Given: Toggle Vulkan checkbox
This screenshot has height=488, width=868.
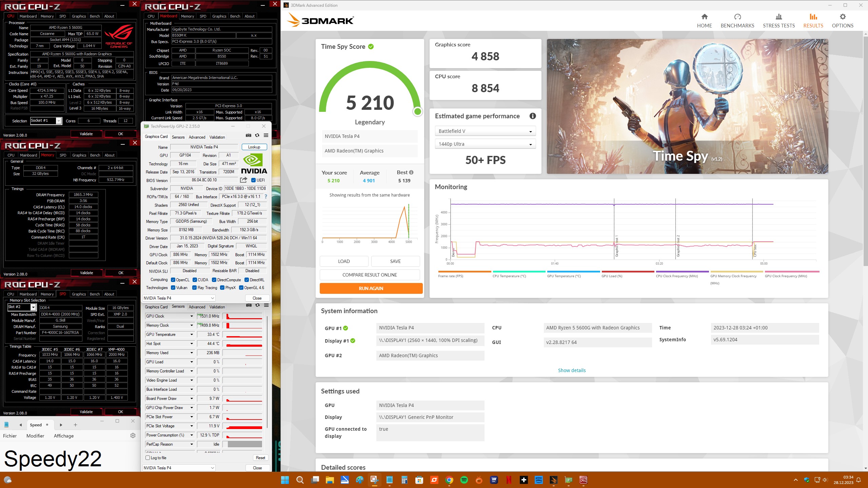Looking at the screenshot, I should 173,288.
